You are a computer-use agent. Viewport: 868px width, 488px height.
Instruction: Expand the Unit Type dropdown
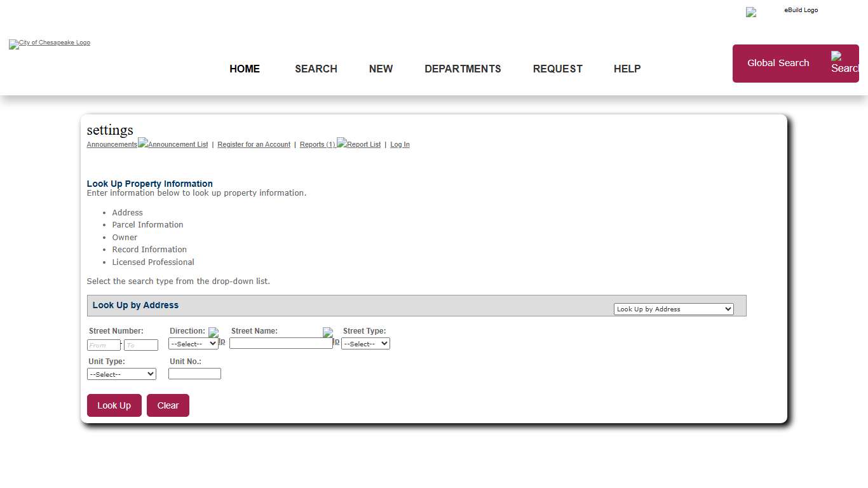click(121, 374)
